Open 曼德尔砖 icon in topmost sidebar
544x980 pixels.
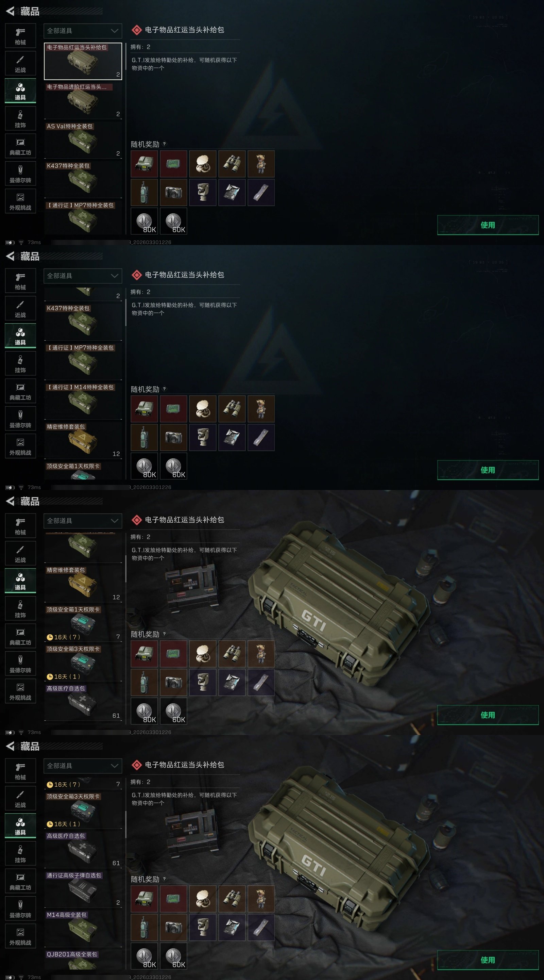[20, 174]
